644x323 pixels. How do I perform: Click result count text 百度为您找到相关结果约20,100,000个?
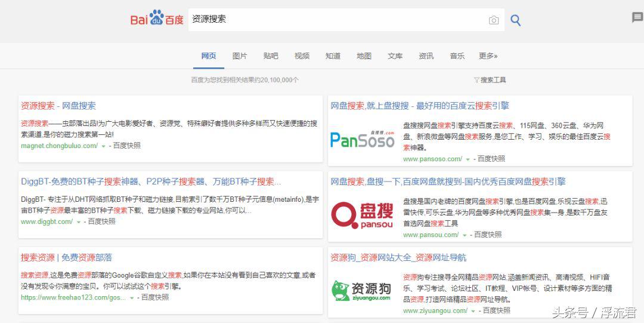pyautogui.click(x=245, y=80)
